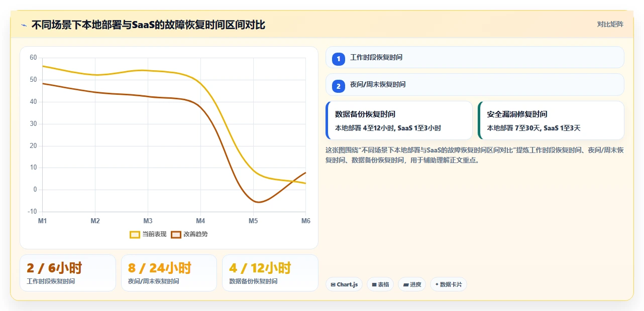Click the 8 / 24小时 stat card
644x311 pixels.
[x=169, y=273]
